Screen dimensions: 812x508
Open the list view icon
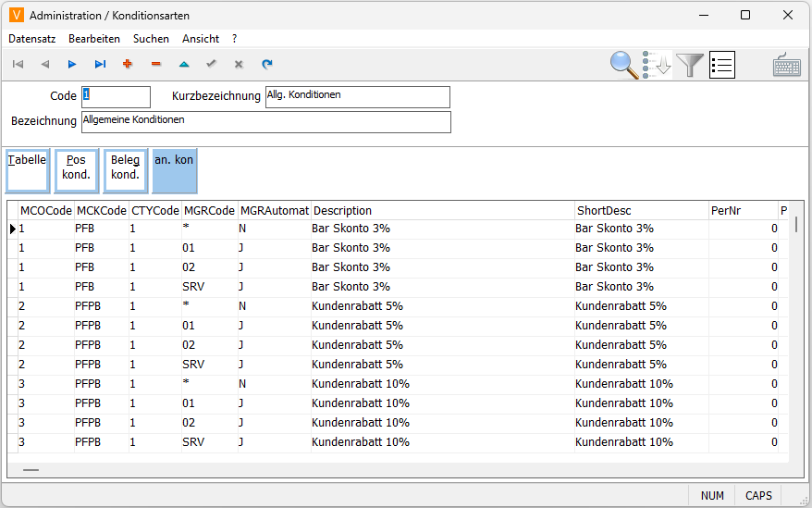[x=722, y=65]
